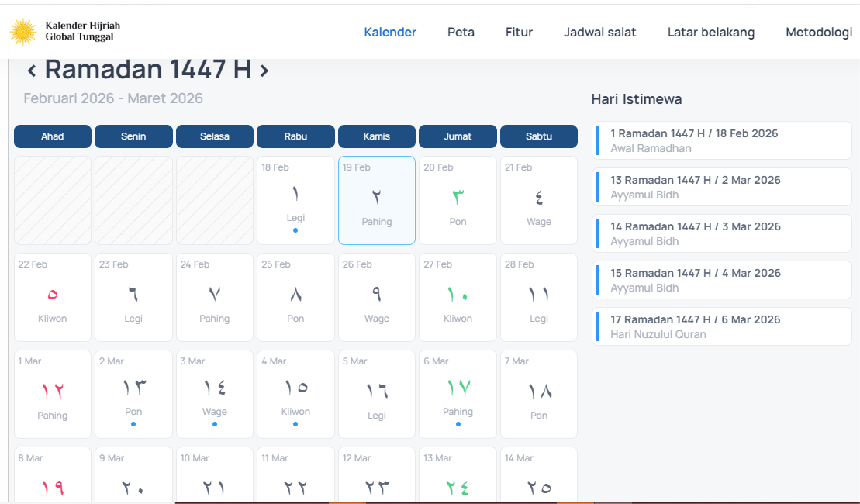Navigate to the Fitur section
This screenshot has height=504, width=860.
519,33
